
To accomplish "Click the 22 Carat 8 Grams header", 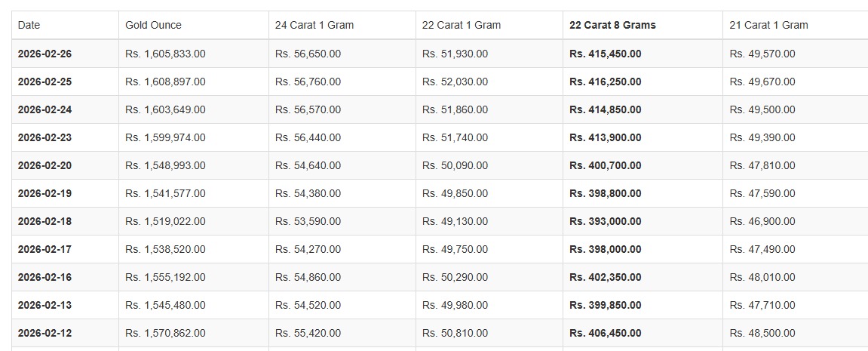I will [x=612, y=25].
